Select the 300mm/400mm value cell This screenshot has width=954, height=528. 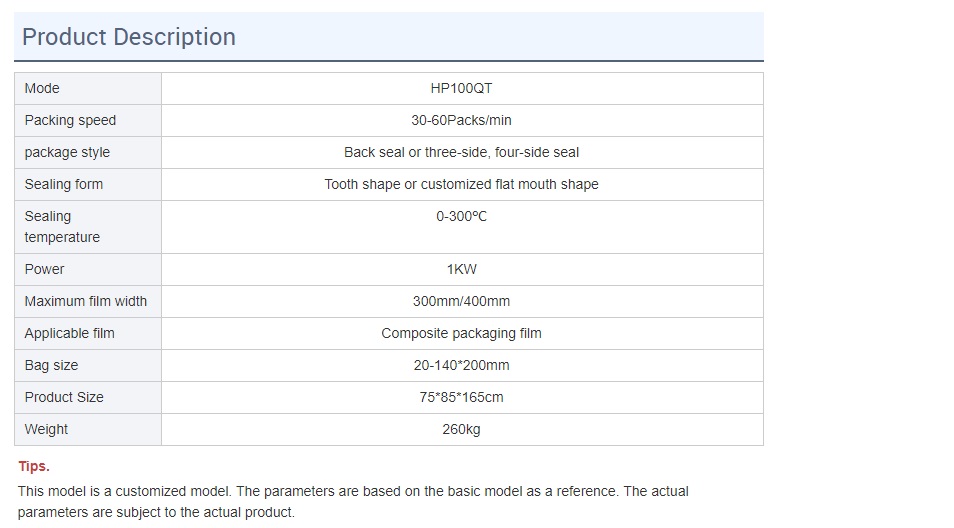pyautogui.click(x=461, y=301)
